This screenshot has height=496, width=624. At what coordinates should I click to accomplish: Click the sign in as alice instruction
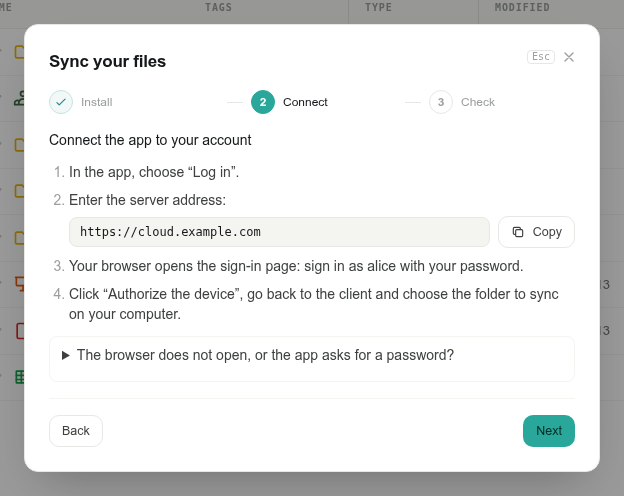coord(296,266)
